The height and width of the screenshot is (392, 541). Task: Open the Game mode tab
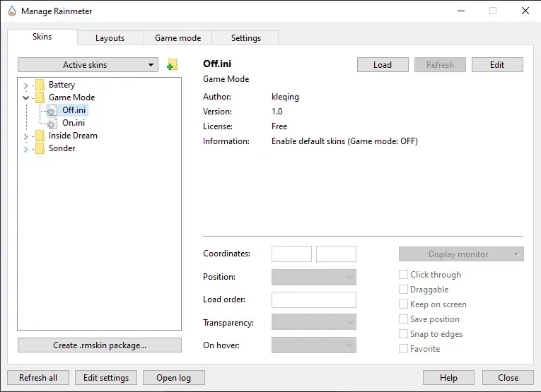click(x=178, y=38)
